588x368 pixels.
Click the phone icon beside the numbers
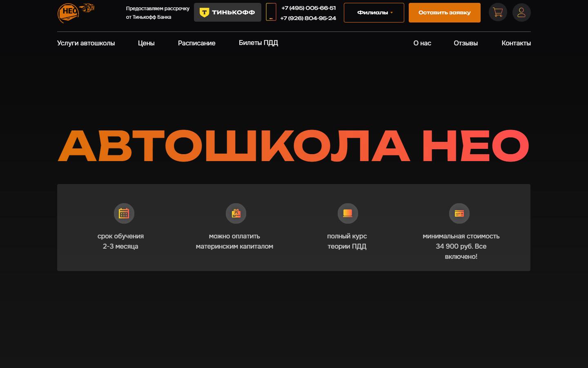271,12
